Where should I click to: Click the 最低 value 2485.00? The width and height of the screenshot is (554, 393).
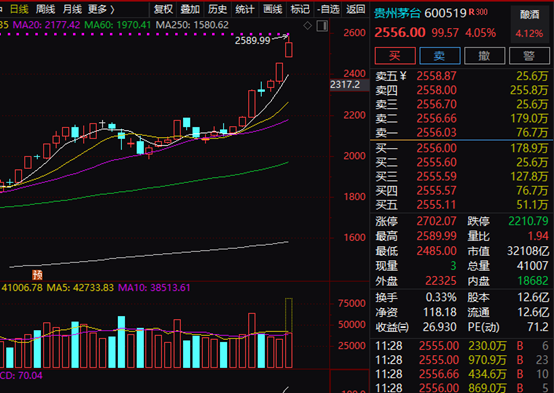[436, 251]
